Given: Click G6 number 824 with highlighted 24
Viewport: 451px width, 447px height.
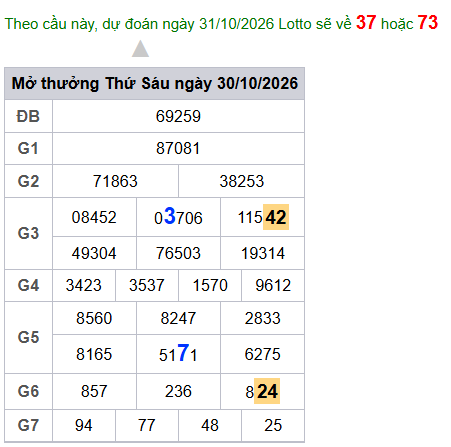Looking at the screenshot, I should point(263,391).
